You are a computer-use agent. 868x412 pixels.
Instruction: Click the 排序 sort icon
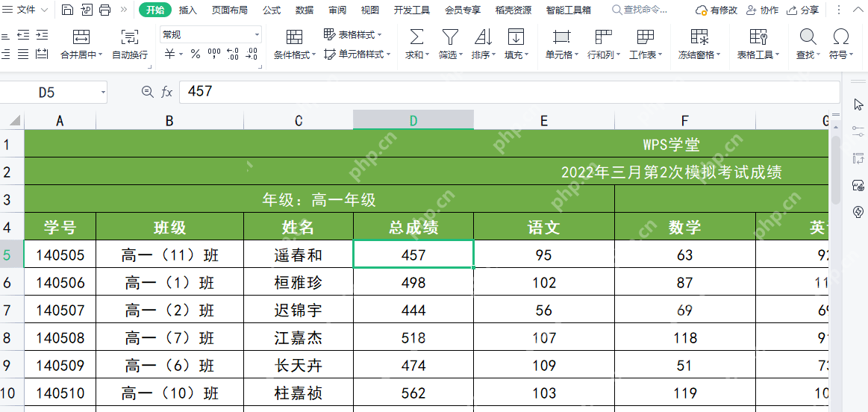point(483,37)
